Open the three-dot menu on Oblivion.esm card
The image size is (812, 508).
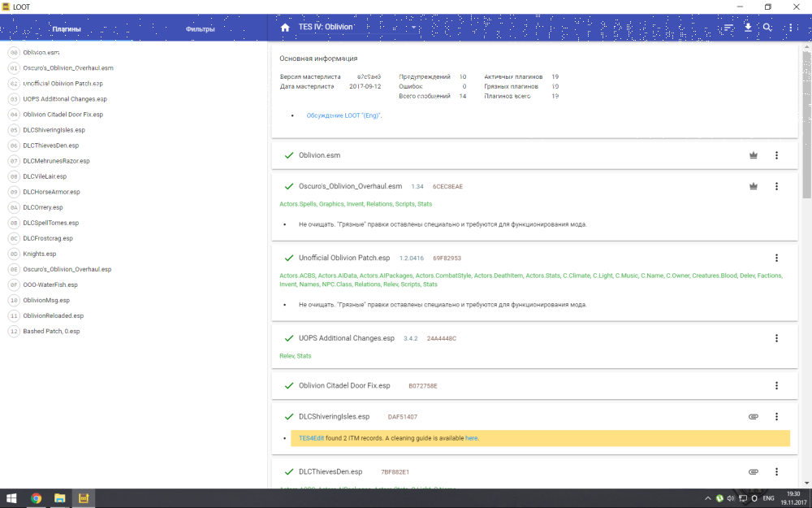click(x=776, y=155)
